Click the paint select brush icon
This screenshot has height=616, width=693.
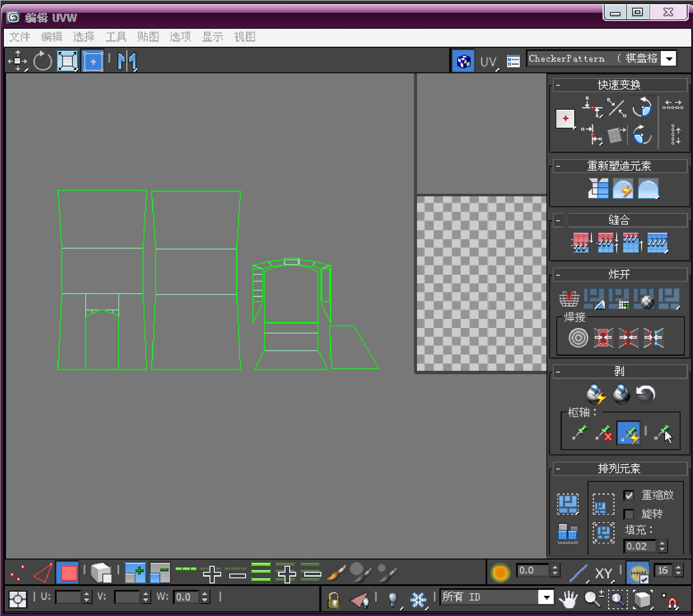(336, 573)
